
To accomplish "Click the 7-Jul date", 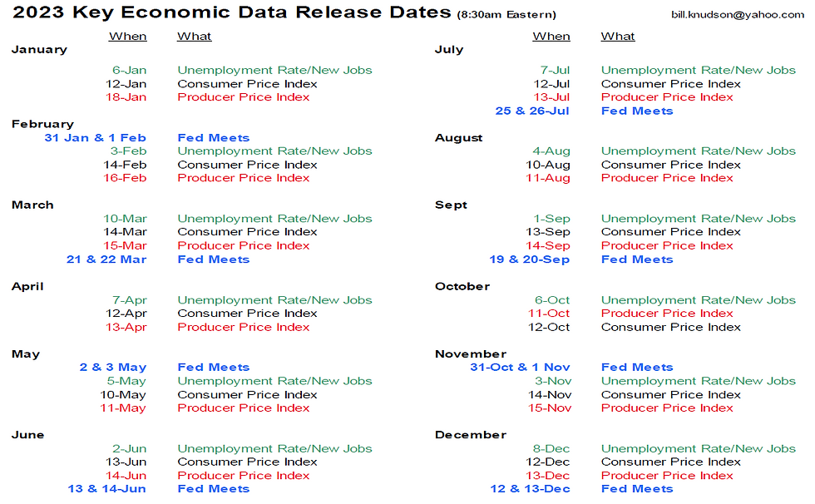I will tap(556, 70).
